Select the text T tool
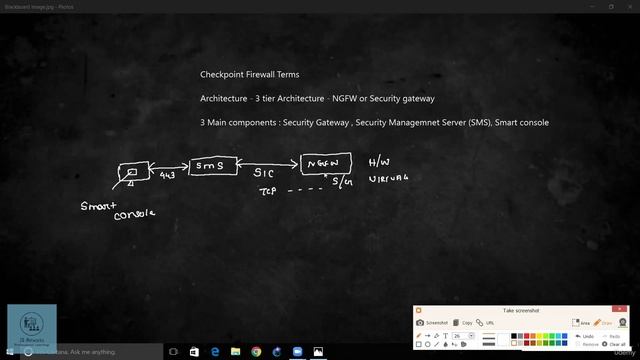Screen dimensions: 640x360 445,336
